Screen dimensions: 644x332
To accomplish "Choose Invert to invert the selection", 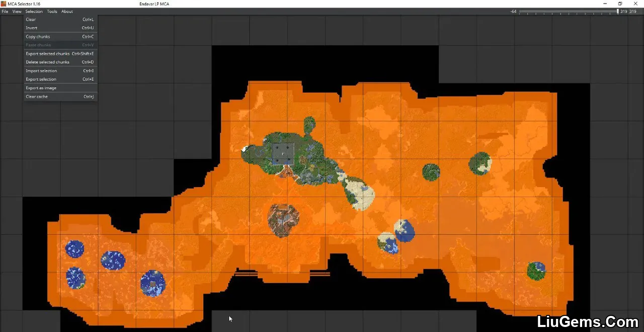I will (60, 28).
